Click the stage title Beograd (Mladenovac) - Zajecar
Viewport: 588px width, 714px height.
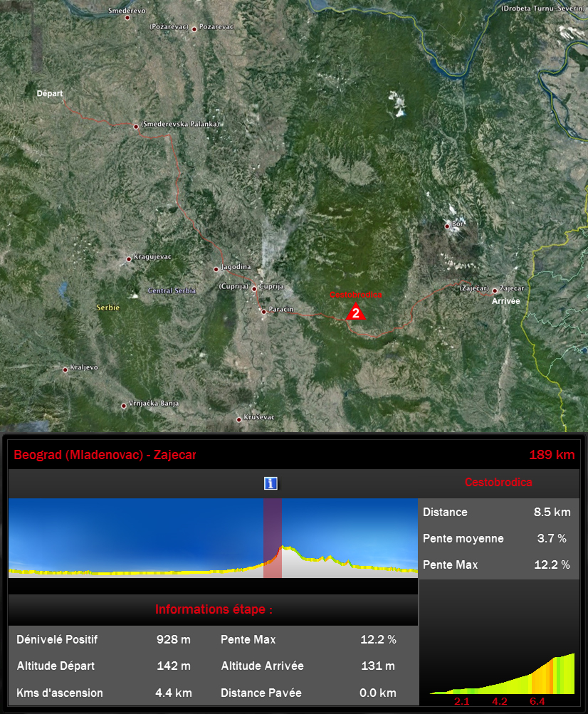tap(105, 454)
